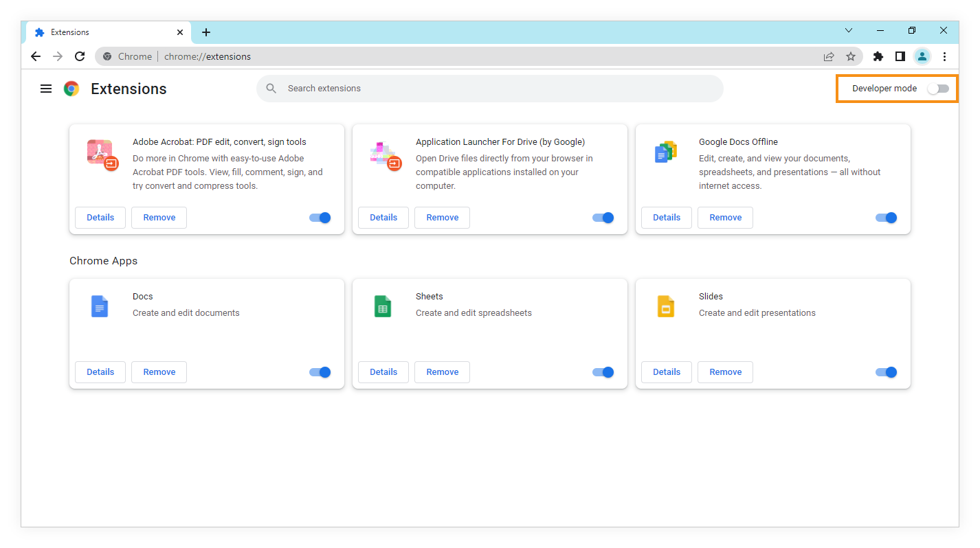This screenshot has height=548, width=980.
Task: Click the 'Create and edit spreadsheets' description
Action: tap(474, 313)
